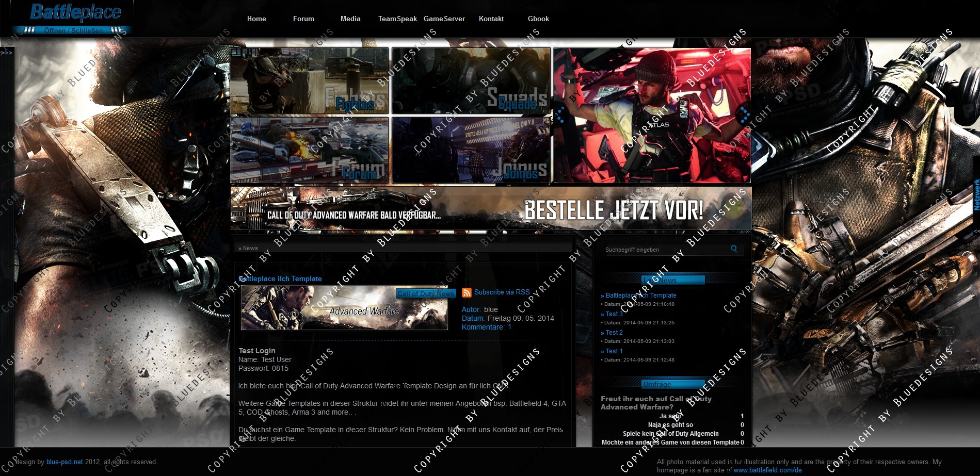Click Subscribe via RSS link
Screen dimensions: 980x476
[x=502, y=292]
